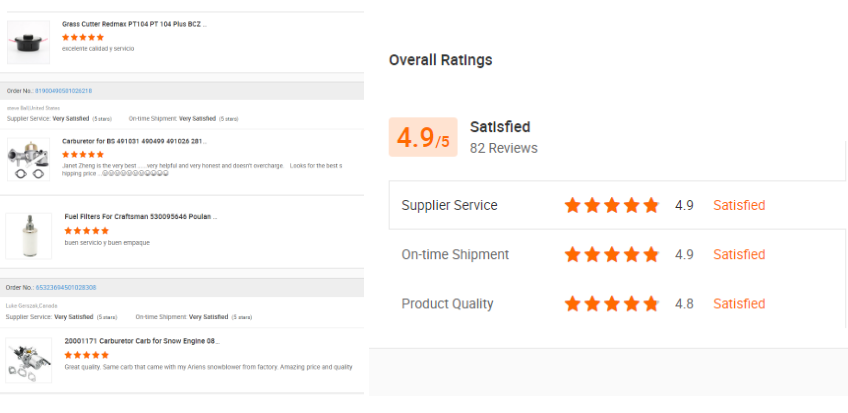Open Carburetor Carb for Snow Engine title

click(x=141, y=341)
